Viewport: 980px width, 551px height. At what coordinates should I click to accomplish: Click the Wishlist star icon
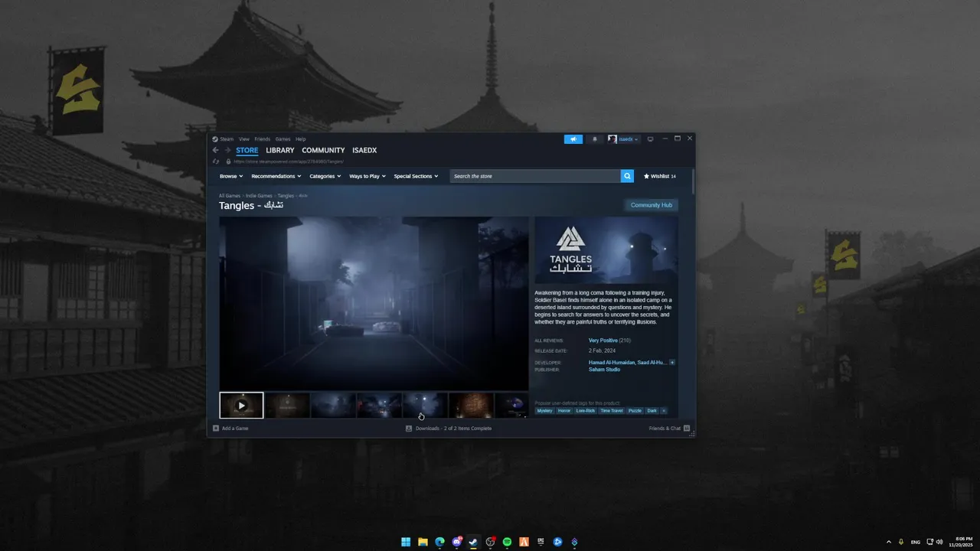[x=646, y=176]
